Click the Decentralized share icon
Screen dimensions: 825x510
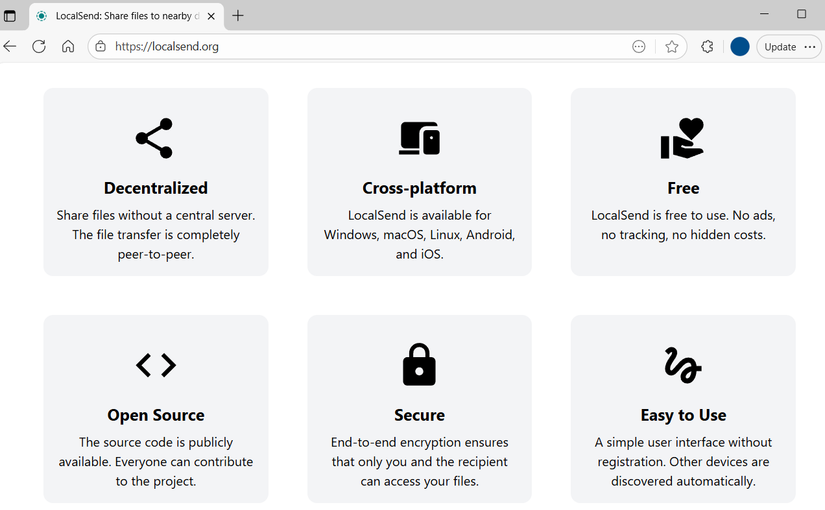(154, 138)
